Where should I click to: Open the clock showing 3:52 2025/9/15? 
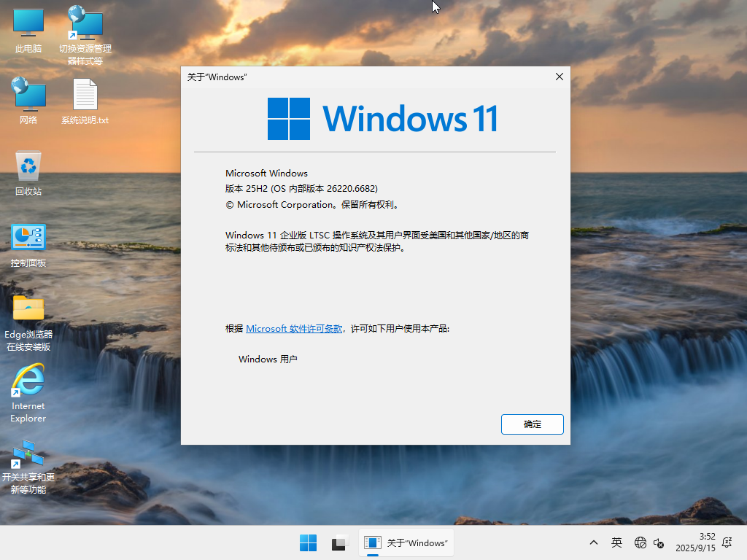(x=695, y=542)
